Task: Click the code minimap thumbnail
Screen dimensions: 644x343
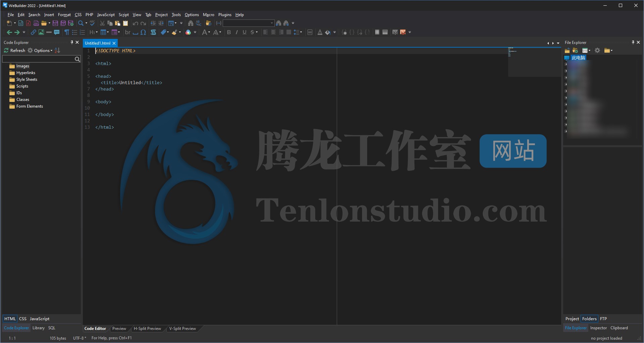Action: coord(534,62)
